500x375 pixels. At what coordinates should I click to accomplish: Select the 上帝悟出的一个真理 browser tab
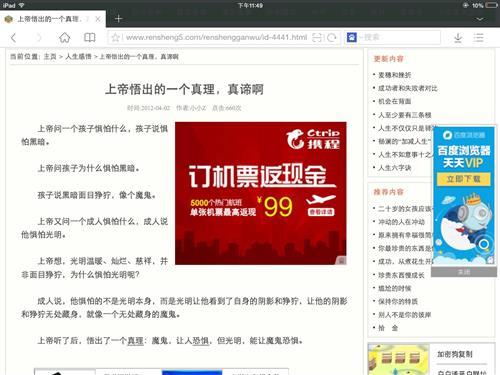[53, 19]
